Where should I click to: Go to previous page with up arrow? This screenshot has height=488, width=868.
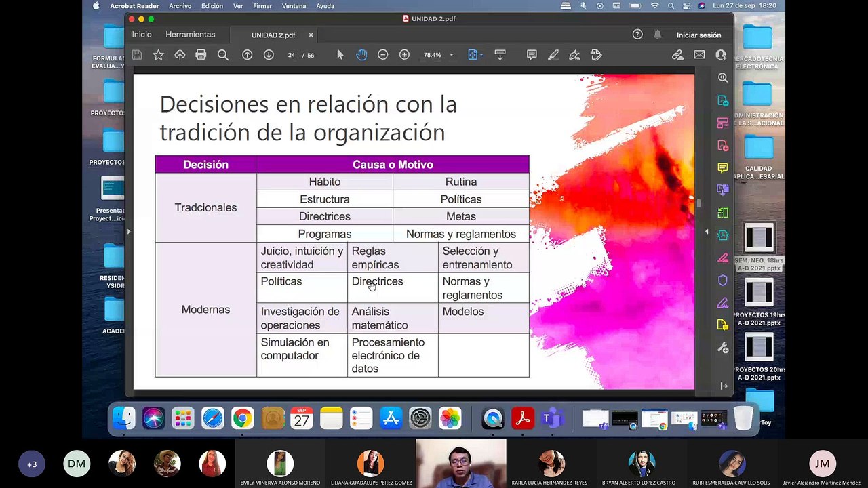click(x=247, y=55)
